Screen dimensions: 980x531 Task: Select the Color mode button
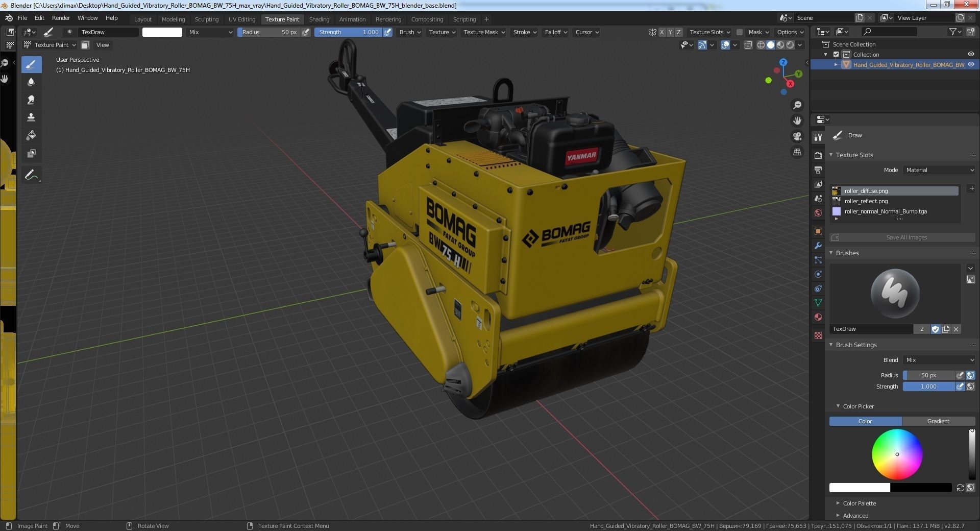[865, 421]
